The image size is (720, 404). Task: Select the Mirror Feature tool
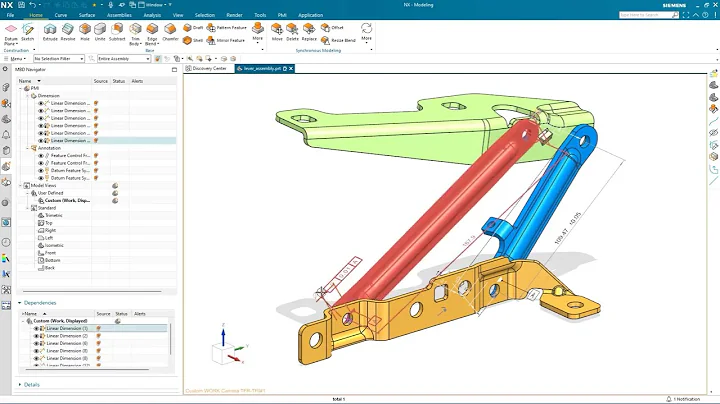pos(225,40)
